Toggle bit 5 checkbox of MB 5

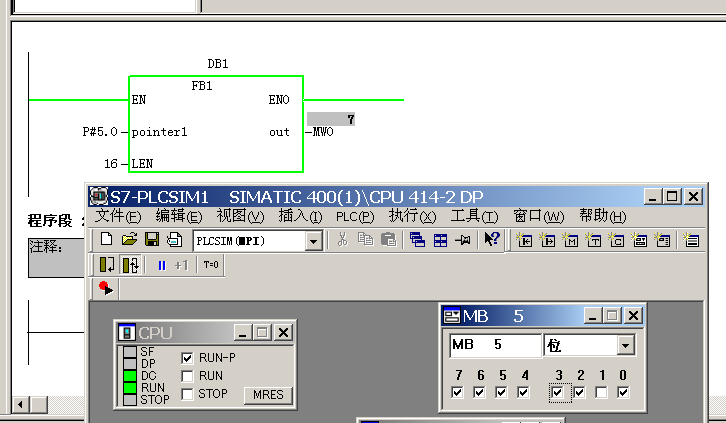pyautogui.click(x=501, y=392)
